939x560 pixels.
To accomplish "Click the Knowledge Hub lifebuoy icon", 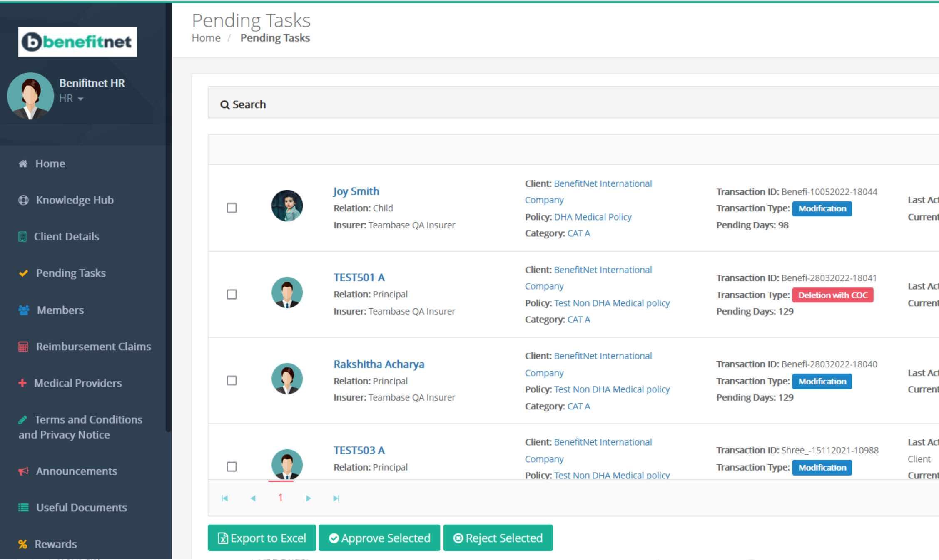I will click(x=23, y=200).
